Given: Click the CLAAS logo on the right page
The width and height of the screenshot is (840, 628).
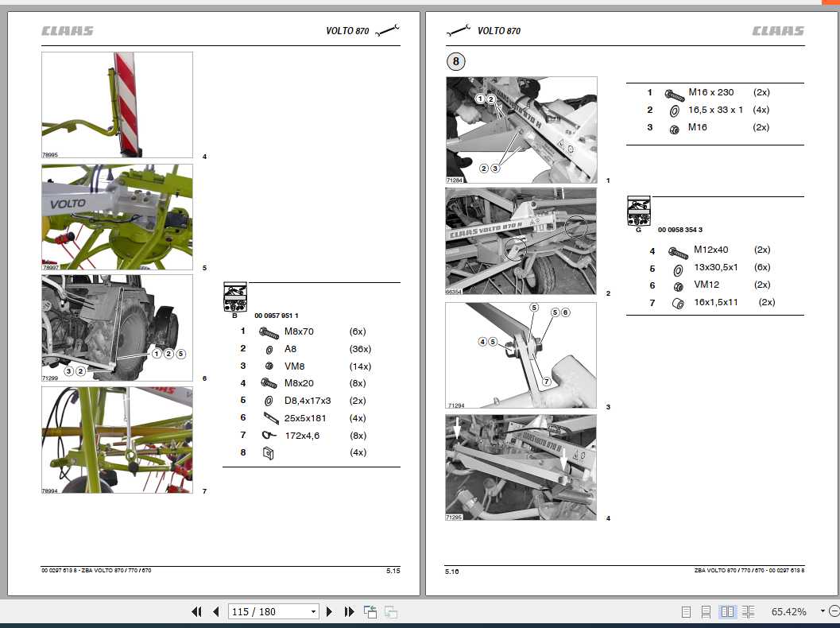Looking at the screenshot, I should [778, 31].
